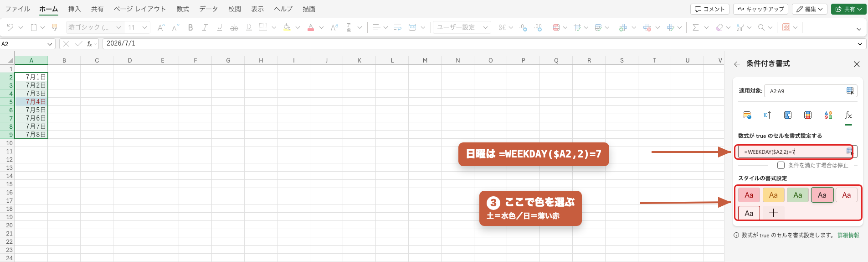Click the undo arrow icon

(x=10, y=27)
